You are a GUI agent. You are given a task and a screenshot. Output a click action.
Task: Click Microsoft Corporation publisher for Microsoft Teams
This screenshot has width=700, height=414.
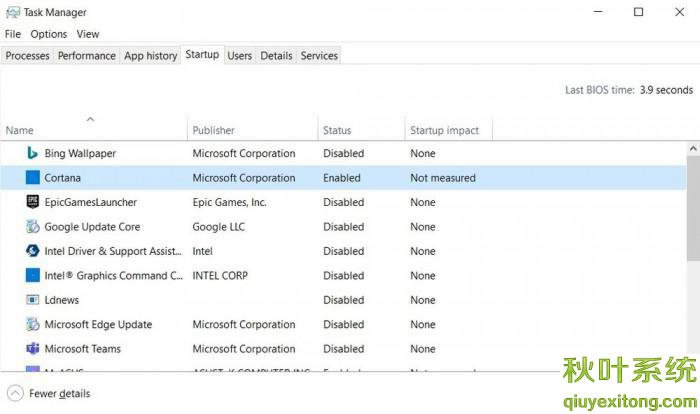click(x=244, y=348)
